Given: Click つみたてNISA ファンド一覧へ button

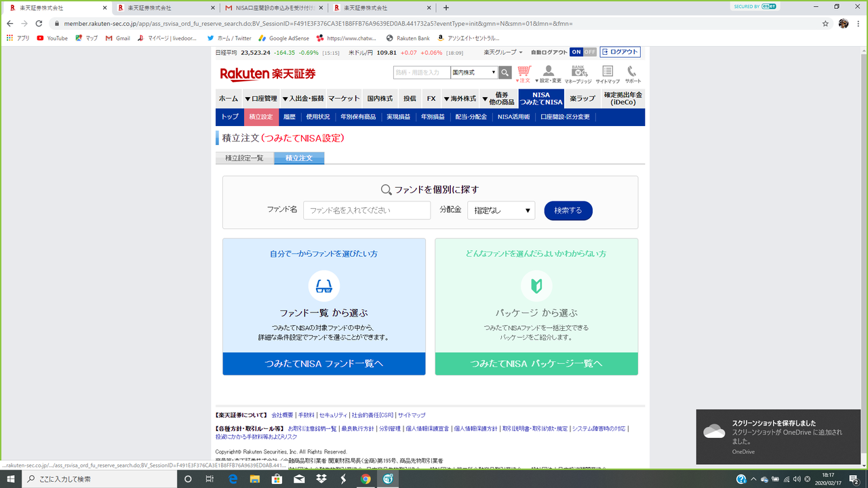Looking at the screenshot, I should [324, 364].
